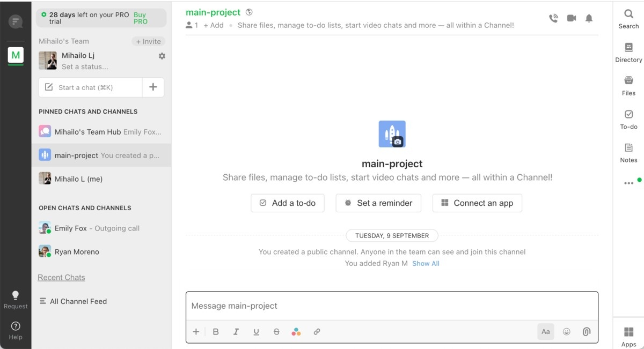Open channel notification bell settings

click(589, 18)
